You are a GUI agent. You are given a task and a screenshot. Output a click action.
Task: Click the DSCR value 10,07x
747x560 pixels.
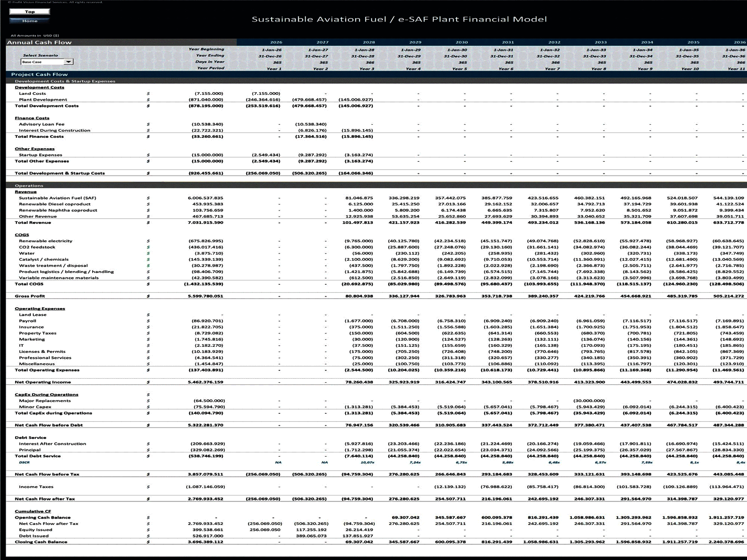(367, 462)
